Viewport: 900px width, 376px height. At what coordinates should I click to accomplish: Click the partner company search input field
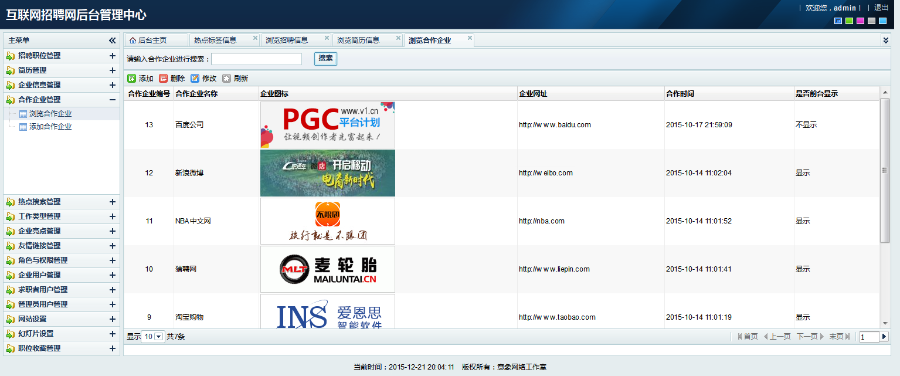click(257, 59)
